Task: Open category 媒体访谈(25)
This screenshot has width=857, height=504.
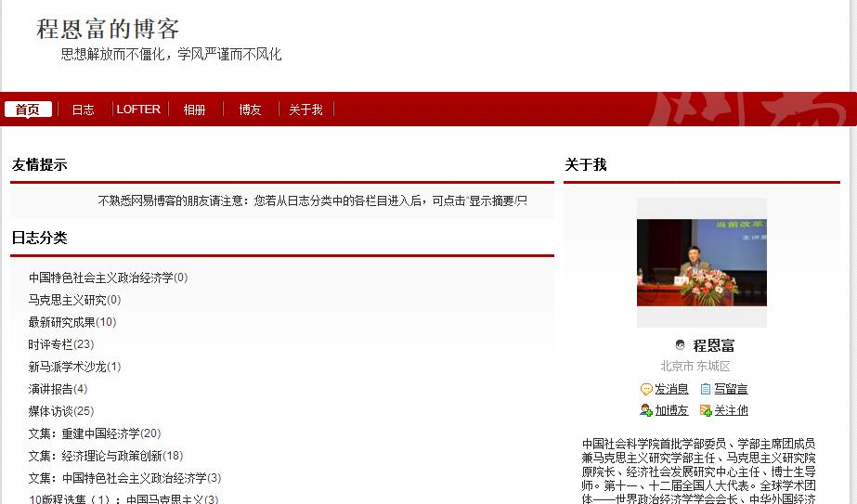Action: pyautogui.click(x=61, y=411)
